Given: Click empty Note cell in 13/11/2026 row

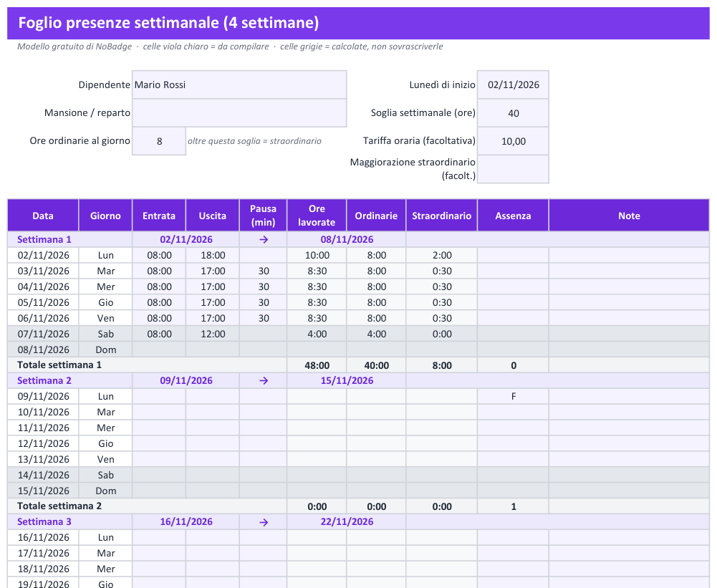Looking at the screenshot, I should 629,459.
